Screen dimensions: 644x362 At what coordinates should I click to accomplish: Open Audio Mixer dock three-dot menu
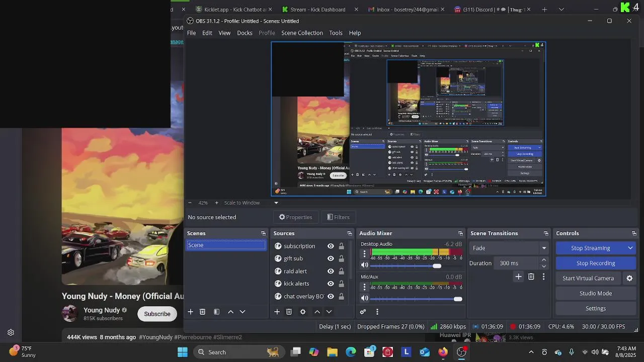(377, 312)
